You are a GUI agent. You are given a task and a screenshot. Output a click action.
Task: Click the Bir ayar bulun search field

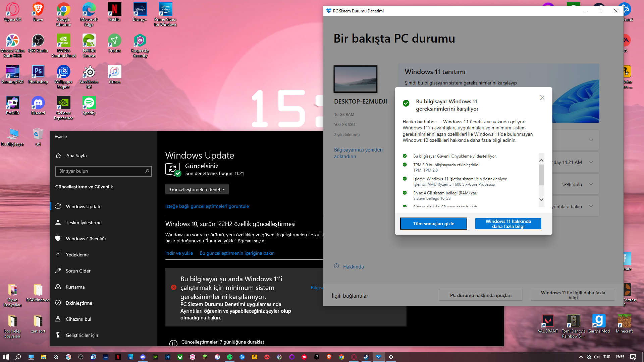(101, 171)
